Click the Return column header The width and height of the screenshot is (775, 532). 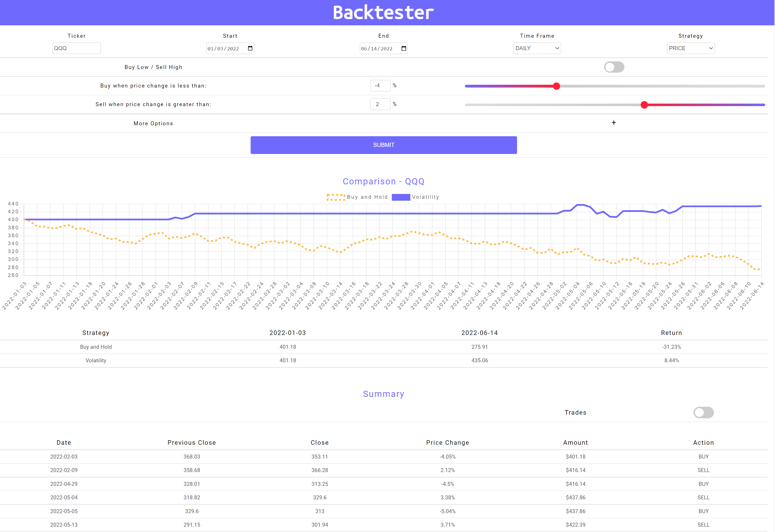[x=672, y=333]
